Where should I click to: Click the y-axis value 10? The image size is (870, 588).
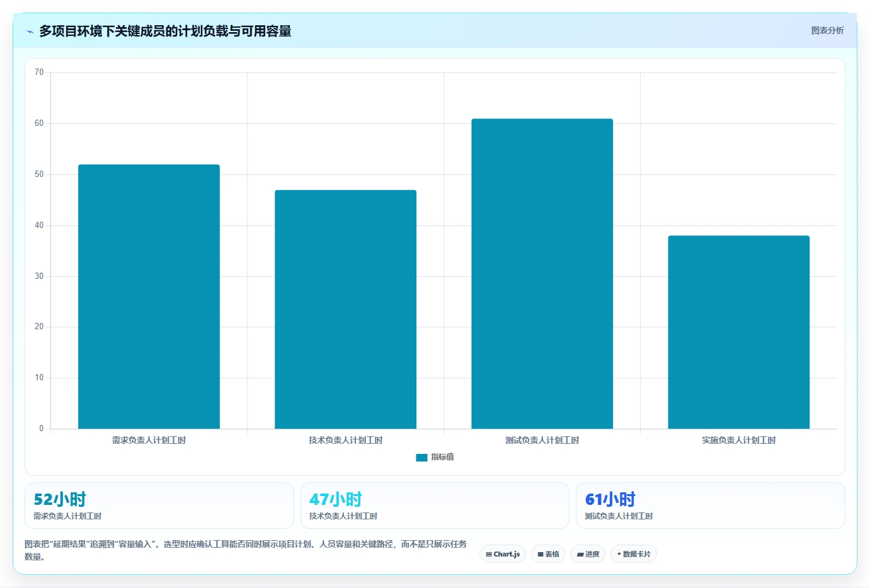pyautogui.click(x=39, y=378)
